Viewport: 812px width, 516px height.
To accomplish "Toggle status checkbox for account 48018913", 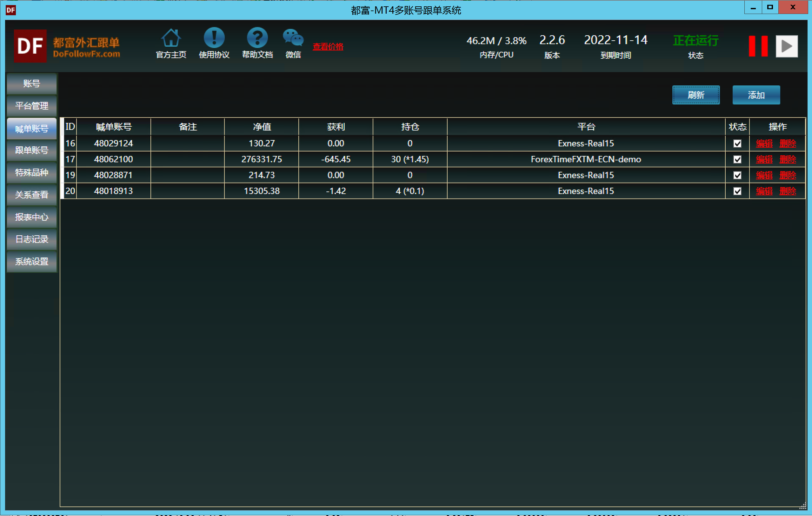I will (737, 191).
